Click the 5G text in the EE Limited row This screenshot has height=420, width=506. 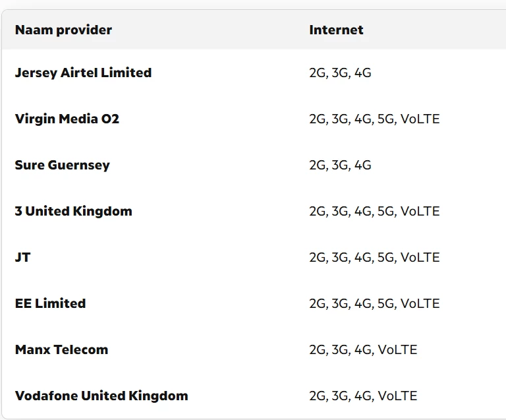tap(386, 304)
